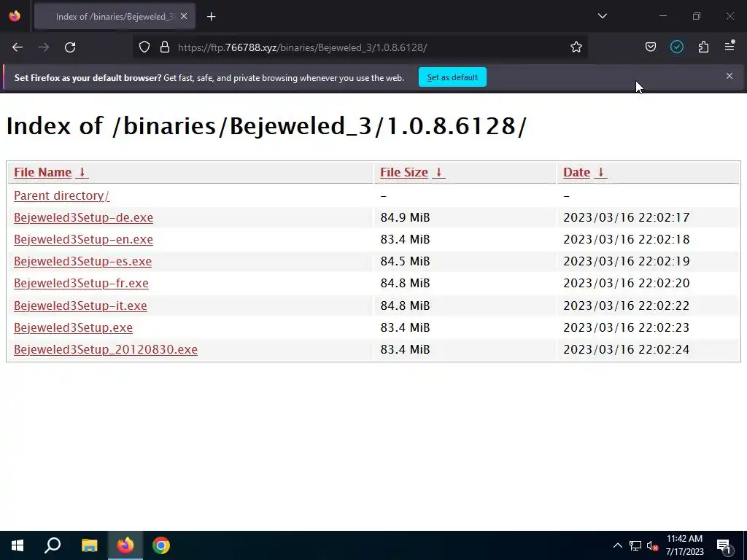The width and height of the screenshot is (747, 560).
Task: Download Bejeweled3Setup_20120830.exe
Action: pyautogui.click(x=105, y=349)
